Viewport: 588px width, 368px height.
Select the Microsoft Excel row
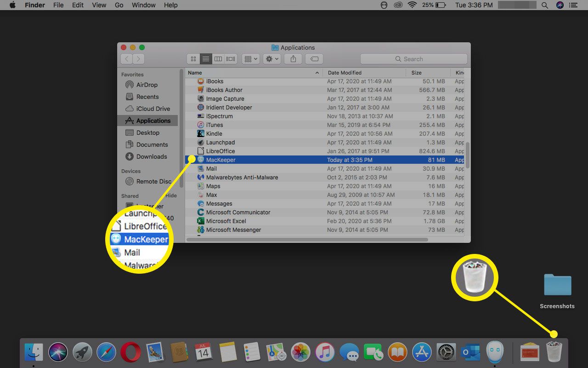pyautogui.click(x=324, y=221)
